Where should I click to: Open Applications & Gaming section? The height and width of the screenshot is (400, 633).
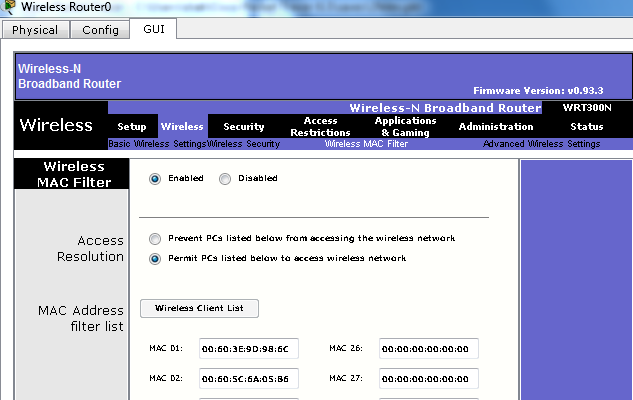(x=404, y=127)
